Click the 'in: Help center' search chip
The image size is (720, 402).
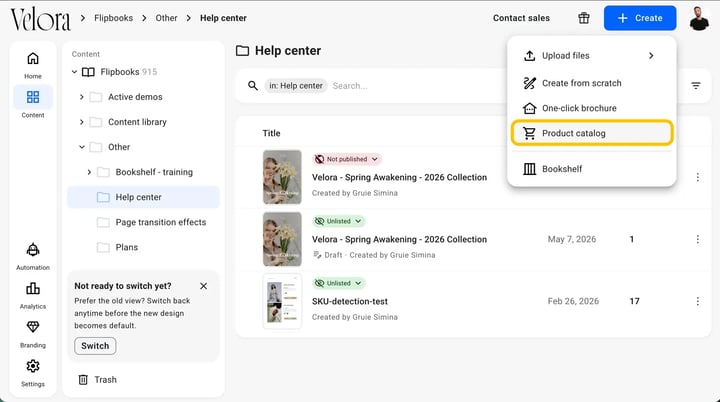[x=296, y=85]
